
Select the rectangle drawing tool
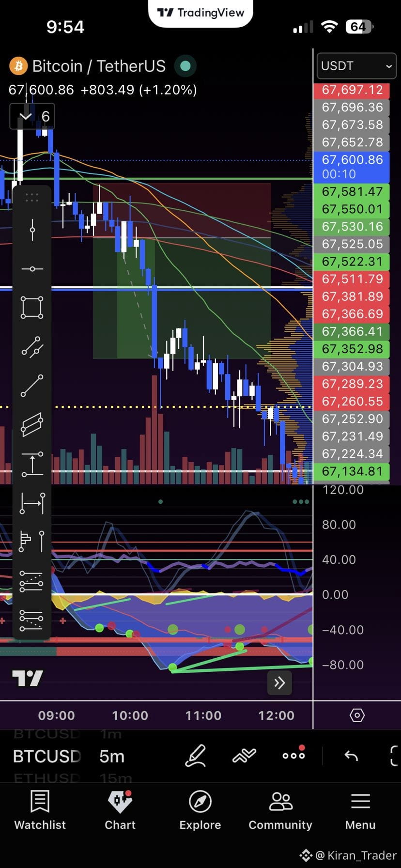tap(32, 308)
